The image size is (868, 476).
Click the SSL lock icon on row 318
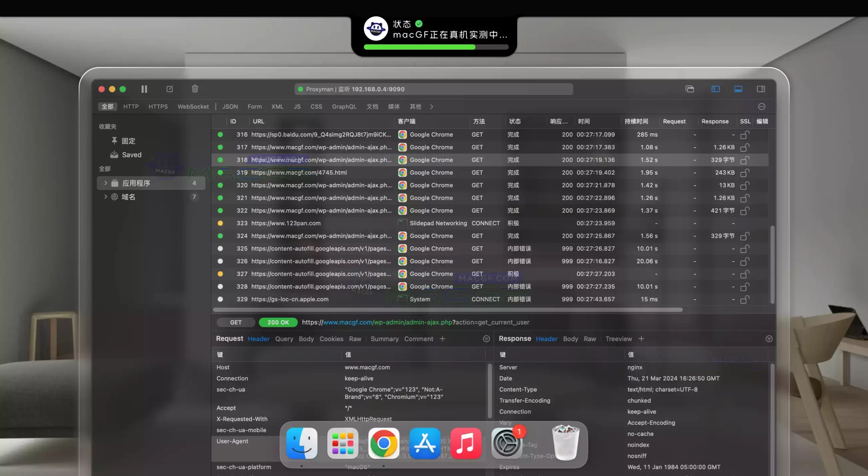click(745, 160)
